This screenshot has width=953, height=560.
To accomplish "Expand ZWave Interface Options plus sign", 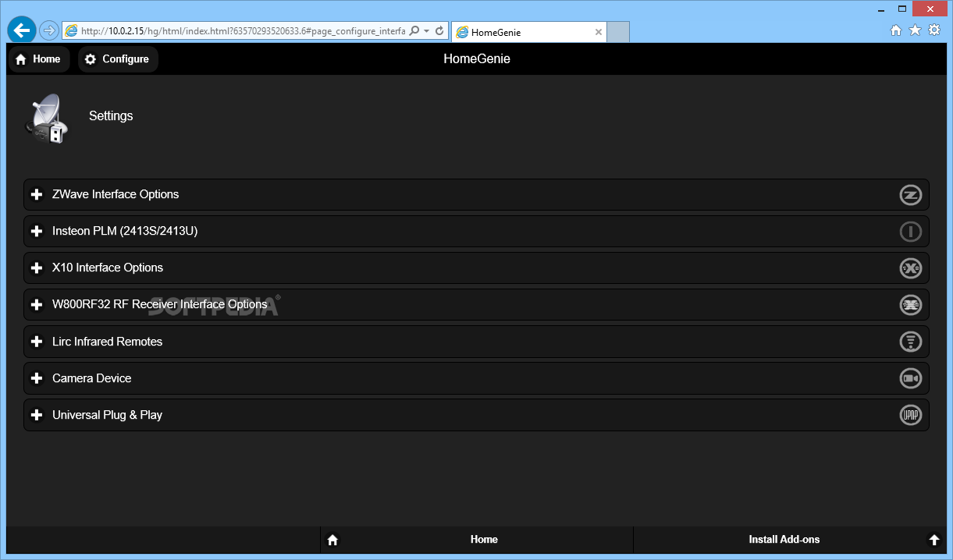I will tap(36, 195).
